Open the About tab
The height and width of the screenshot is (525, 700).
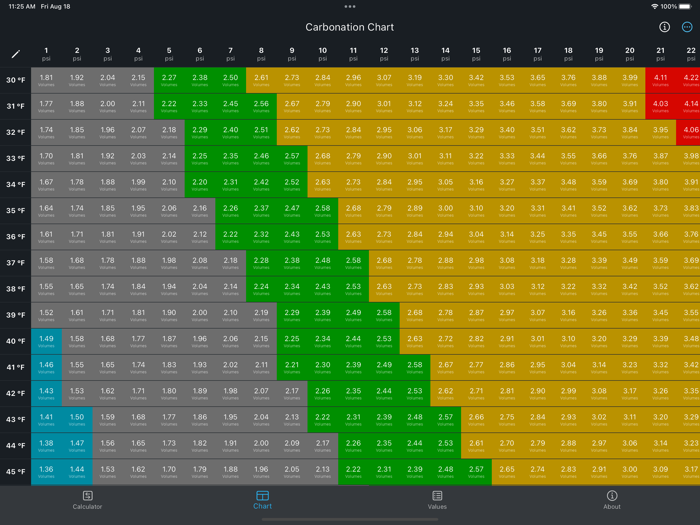click(612, 500)
